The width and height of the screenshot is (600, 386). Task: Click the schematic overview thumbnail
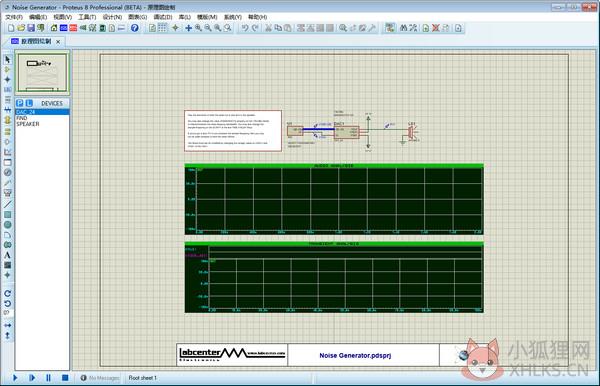[42, 72]
